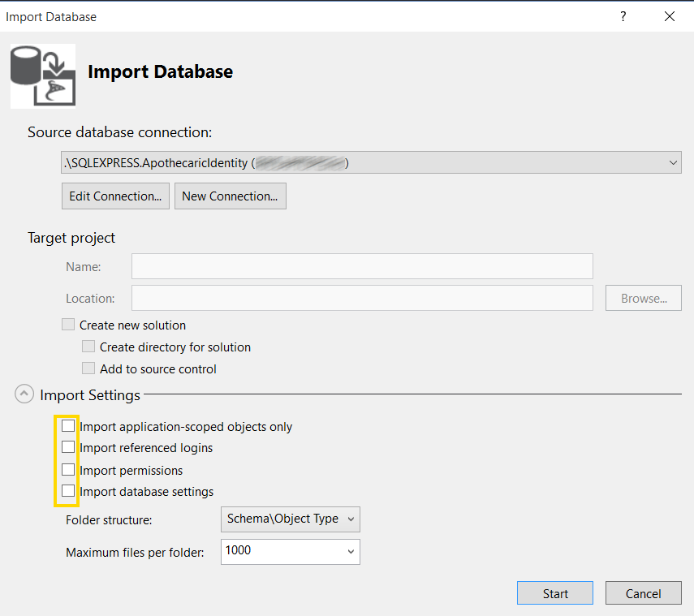Click the New Connection button
This screenshot has width=694, height=616.
pyautogui.click(x=230, y=196)
